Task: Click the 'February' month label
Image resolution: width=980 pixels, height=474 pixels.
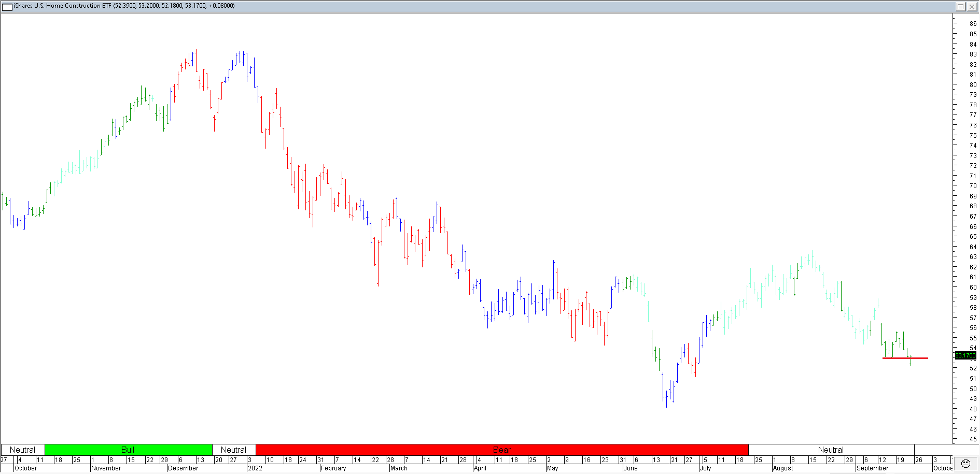Action: [x=333, y=468]
